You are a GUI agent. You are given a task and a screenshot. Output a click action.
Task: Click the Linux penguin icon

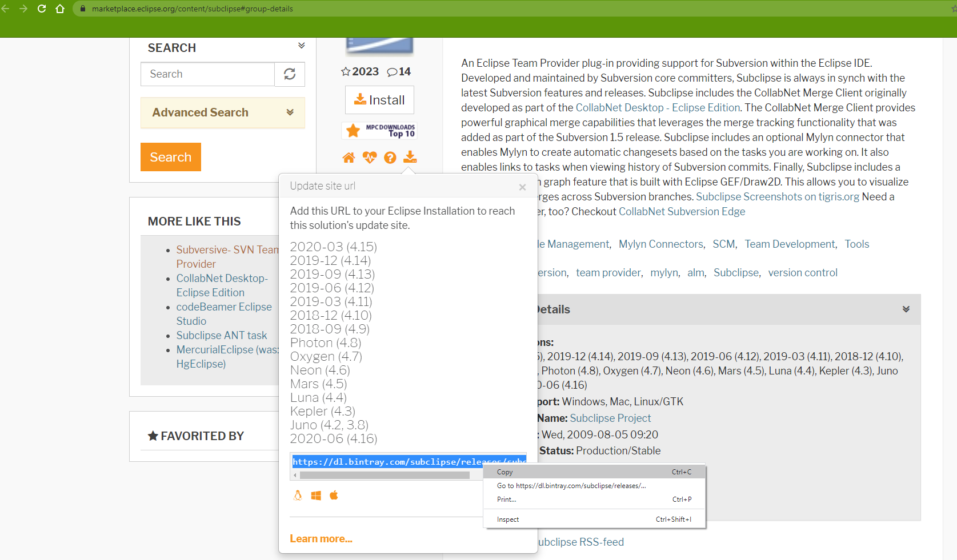pyautogui.click(x=298, y=495)
